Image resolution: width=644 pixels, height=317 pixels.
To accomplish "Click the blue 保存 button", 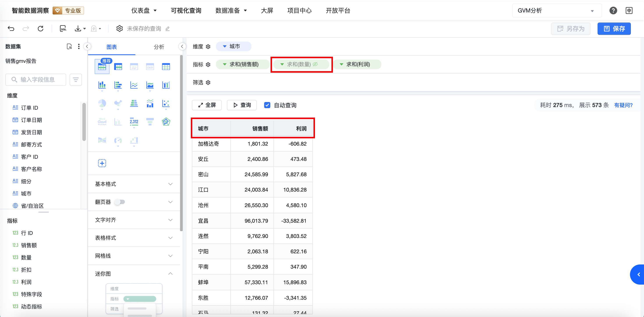I will (614, 29).
